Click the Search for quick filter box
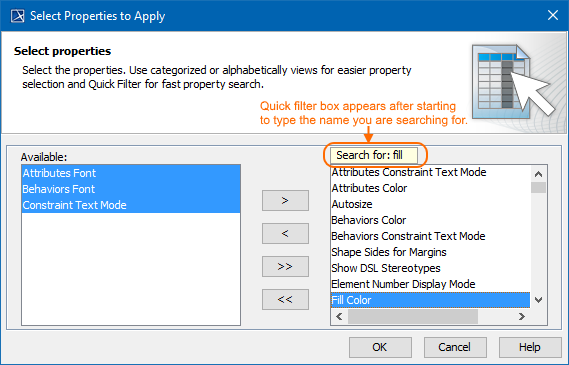Viewport: 569px width, 365px height. (374, 155)
